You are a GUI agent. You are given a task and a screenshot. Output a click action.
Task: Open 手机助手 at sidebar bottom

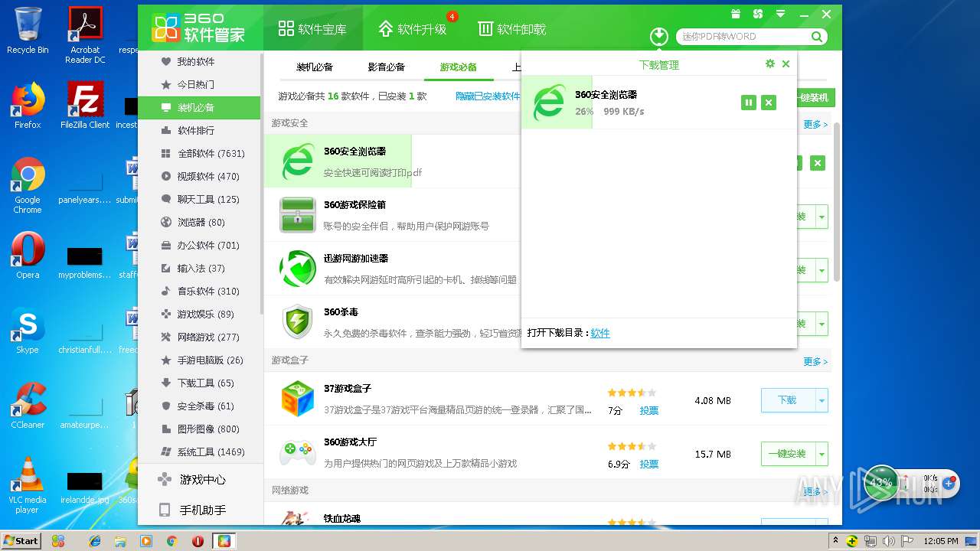click(x=199, y=510)
